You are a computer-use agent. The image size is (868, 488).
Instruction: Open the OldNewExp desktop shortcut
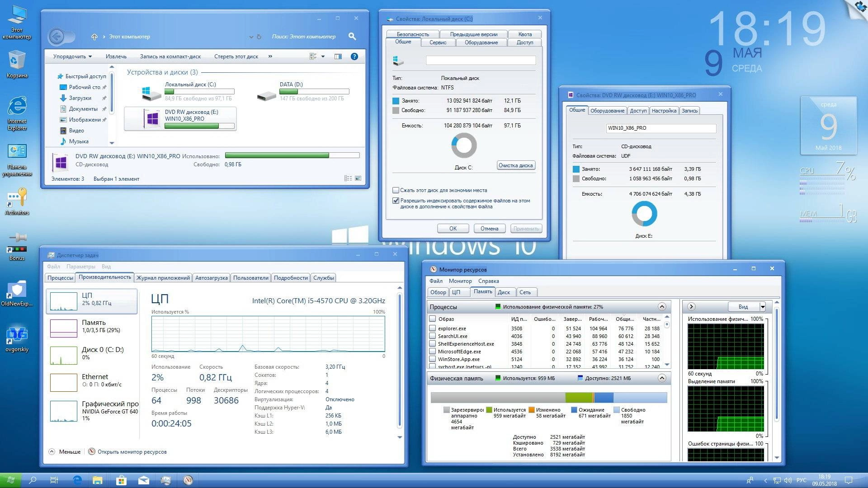coord(17,294)
